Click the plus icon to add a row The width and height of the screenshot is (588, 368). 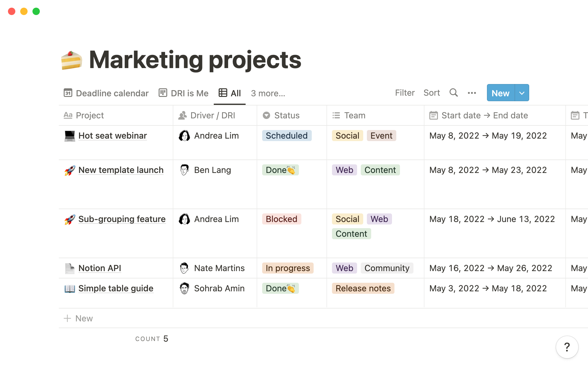67,318
